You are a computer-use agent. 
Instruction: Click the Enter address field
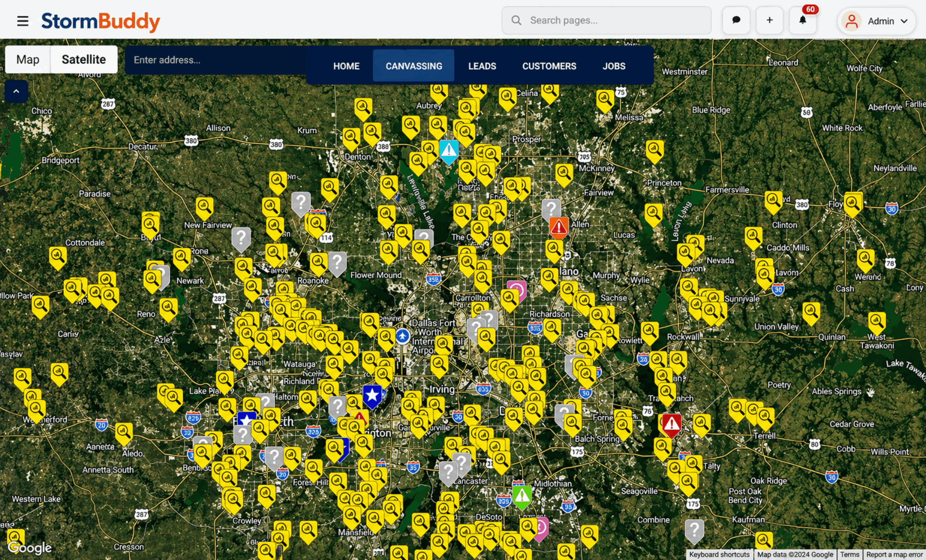(x=216, y=60)
